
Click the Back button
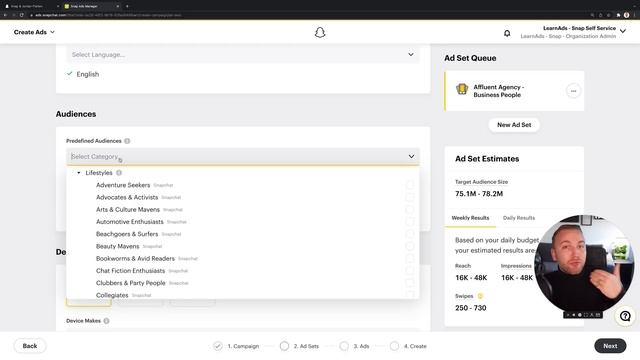click(30, 346)
